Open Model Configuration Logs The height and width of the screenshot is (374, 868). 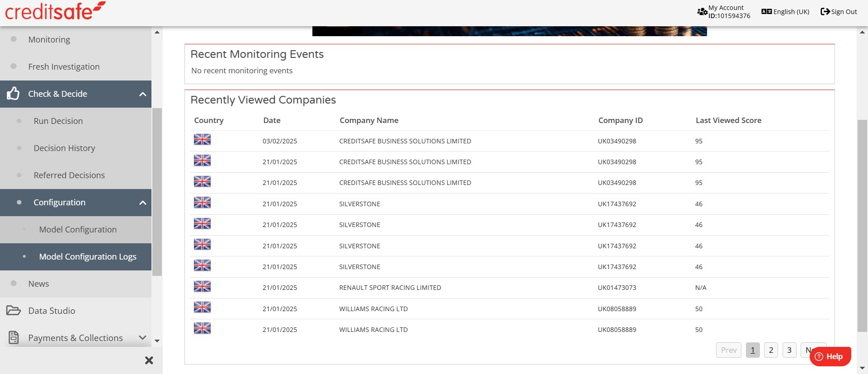pos(88,256)
